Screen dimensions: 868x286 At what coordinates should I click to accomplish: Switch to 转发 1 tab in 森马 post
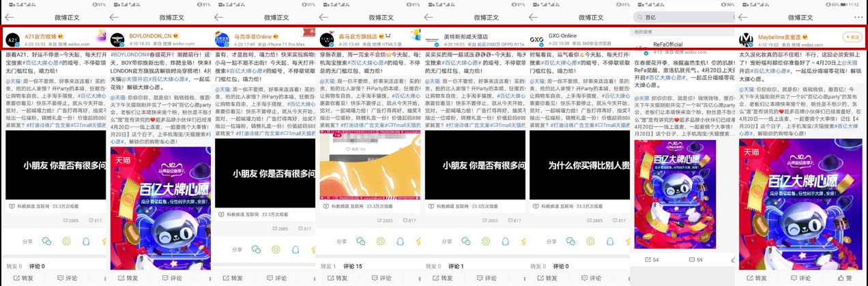(328, 266)
